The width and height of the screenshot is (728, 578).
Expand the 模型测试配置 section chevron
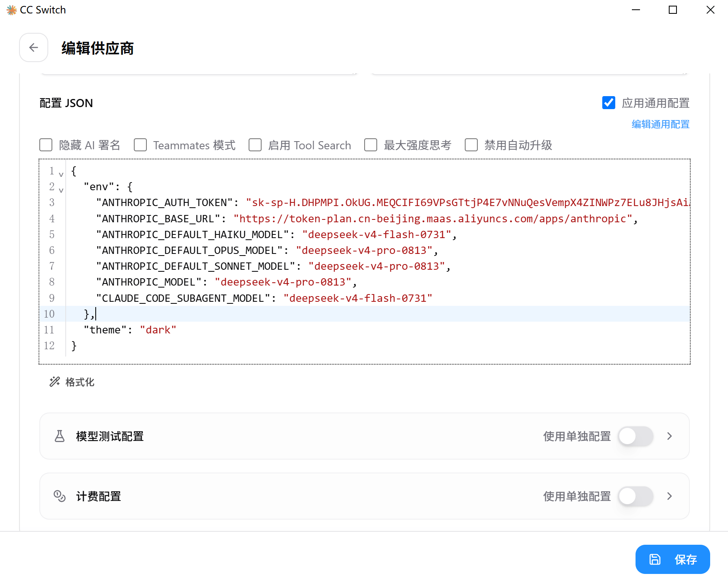coord(670,436)
